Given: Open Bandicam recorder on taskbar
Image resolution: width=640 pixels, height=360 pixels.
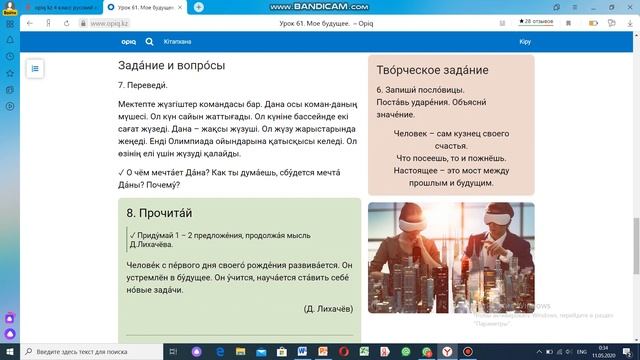Looking at the screenshot, I should [x=468, y=351].
